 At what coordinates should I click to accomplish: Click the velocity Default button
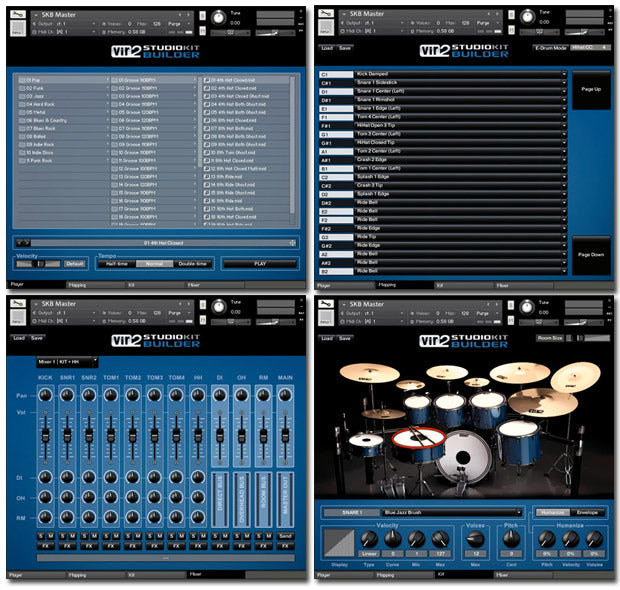74,264
